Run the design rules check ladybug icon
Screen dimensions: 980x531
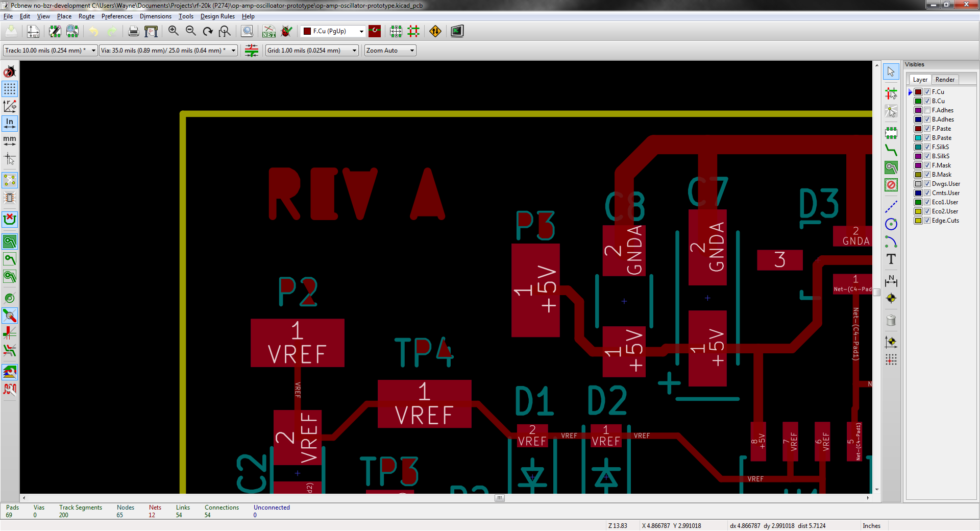287,31
